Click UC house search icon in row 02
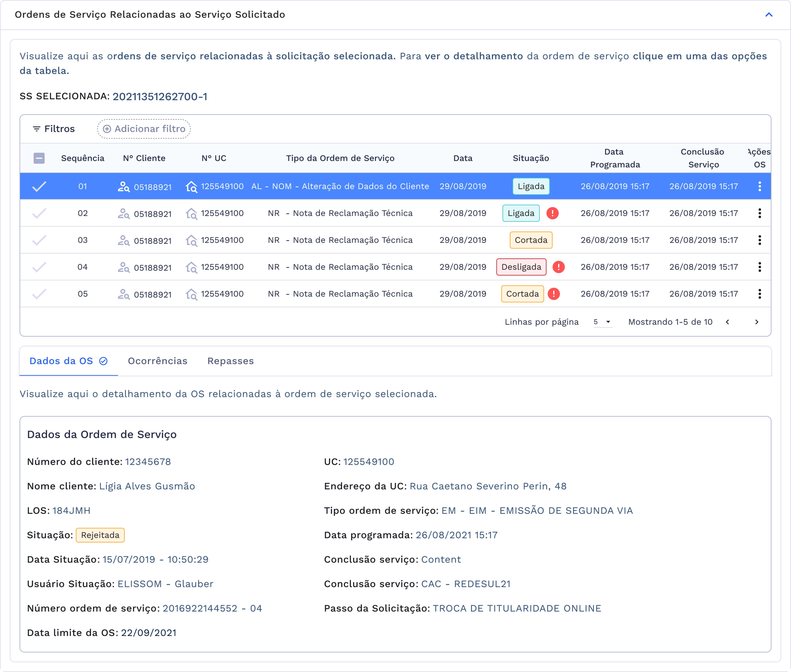Viewport: 791px width, 672px height. coord(191,214)
